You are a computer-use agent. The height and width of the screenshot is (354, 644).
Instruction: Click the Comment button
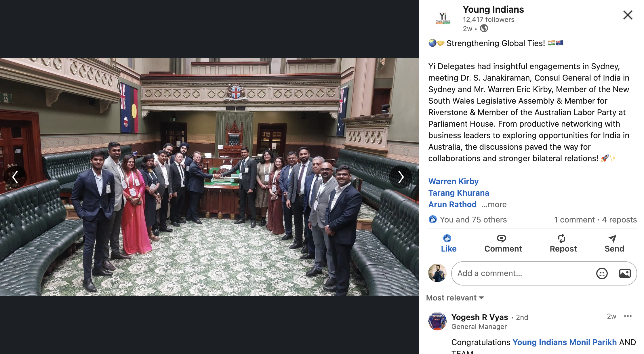[503, 243]
